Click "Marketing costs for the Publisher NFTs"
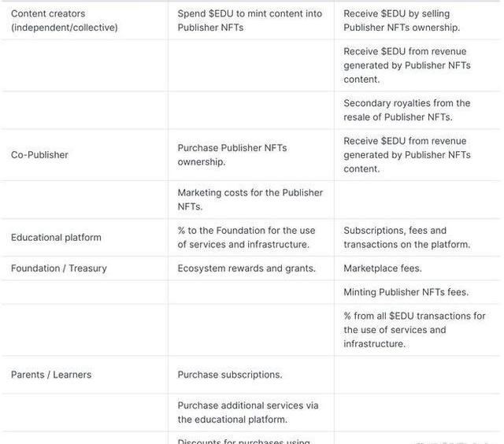 tap(250, 200)
